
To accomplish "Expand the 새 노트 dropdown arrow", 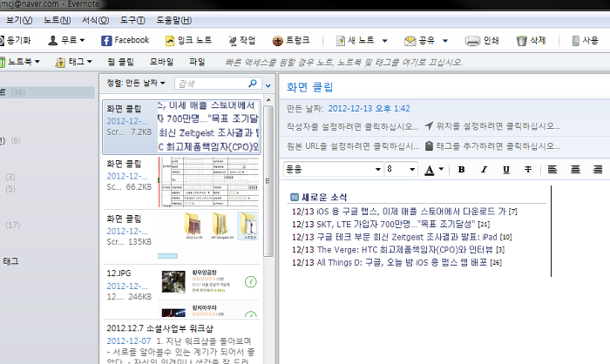I will point(385,40).
